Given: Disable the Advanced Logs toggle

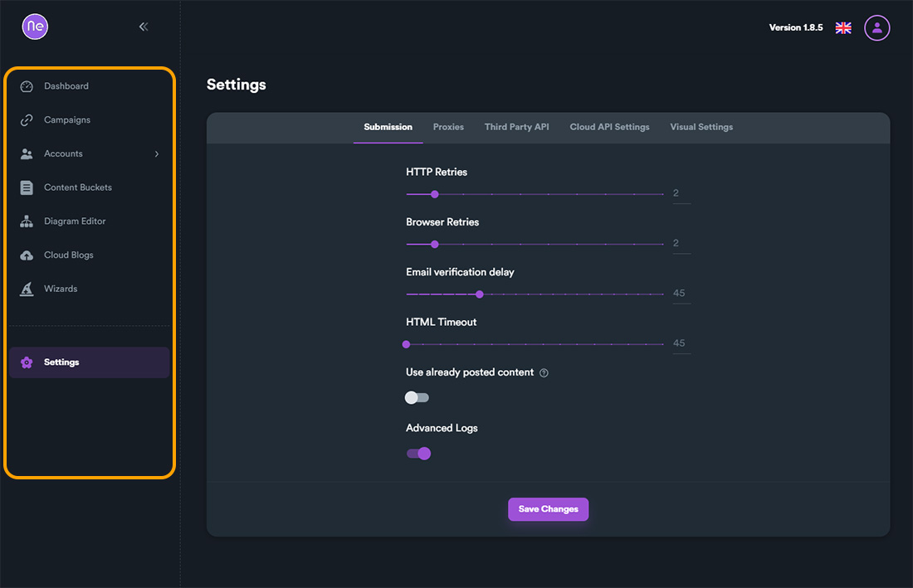Looking at the screenshot, I should (418, 454).
